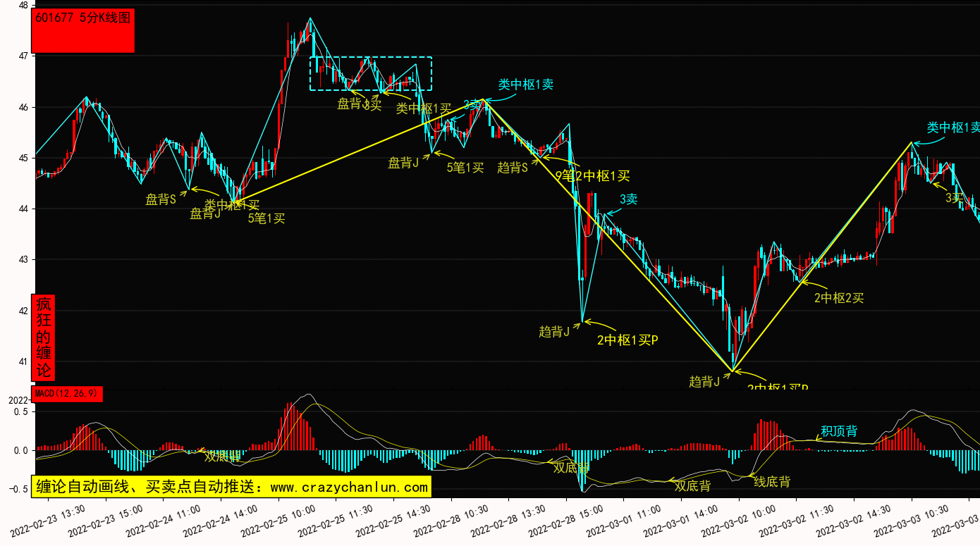Screen dimensions: 980x546
Task: Click the price axis value 43
Action: click(x=23, y=260)
